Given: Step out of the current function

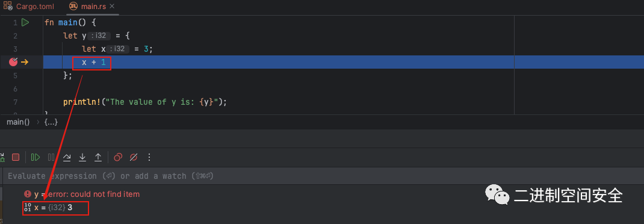Looking at the screenshot, I should (x=98, y=157).
